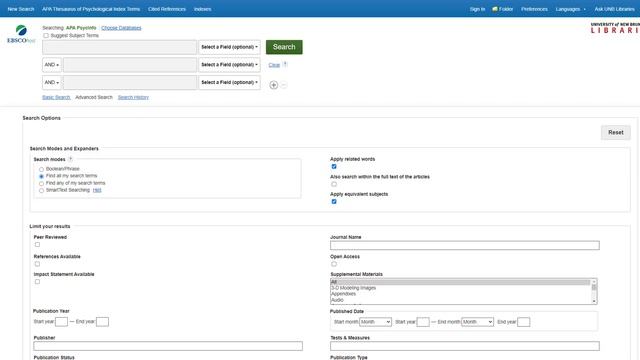Click the Choose Databases link
The height and width of the screenshot is (360, 640).
121,28
